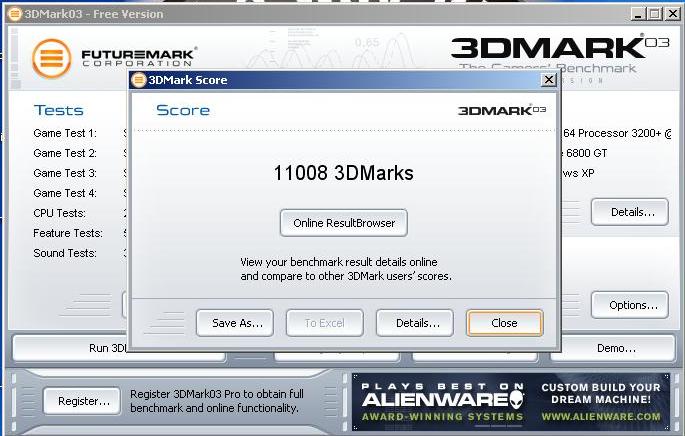
Task: Open system Details in main window
Action: pos(630,212)
